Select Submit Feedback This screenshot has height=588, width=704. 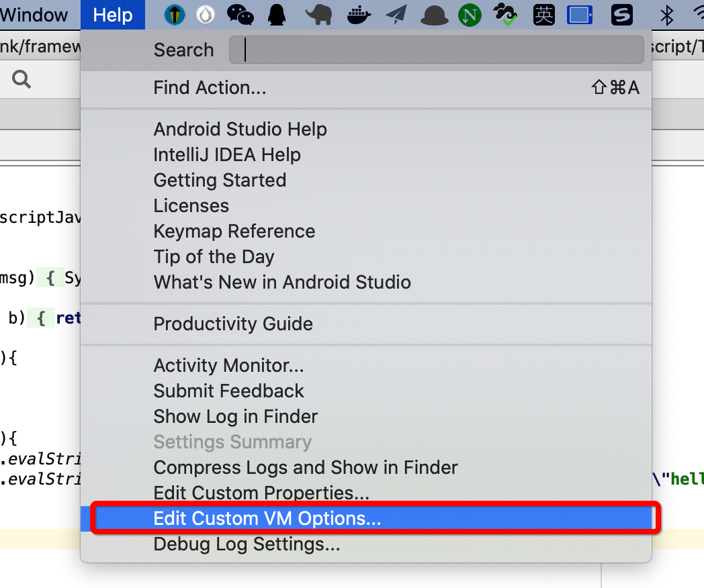click(228, 391)
